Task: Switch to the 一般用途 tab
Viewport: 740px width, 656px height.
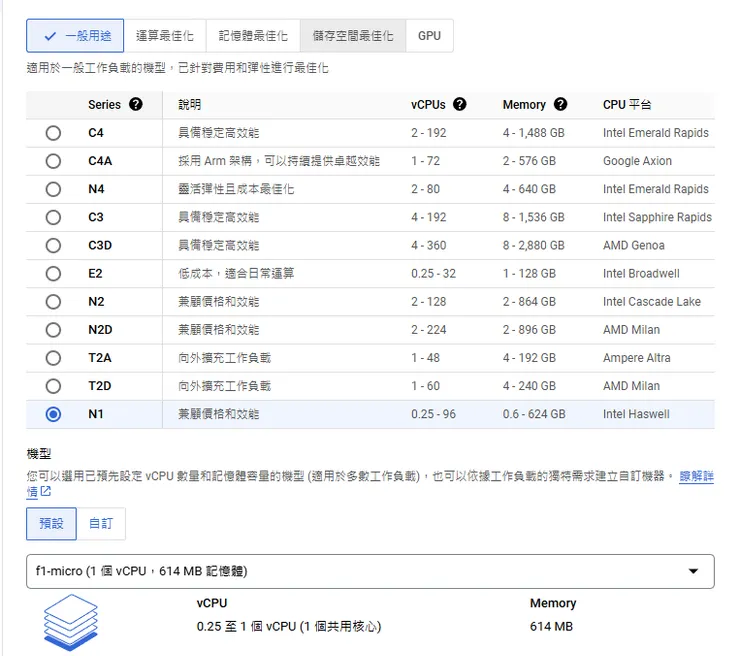Action: [x=76, y=36]
